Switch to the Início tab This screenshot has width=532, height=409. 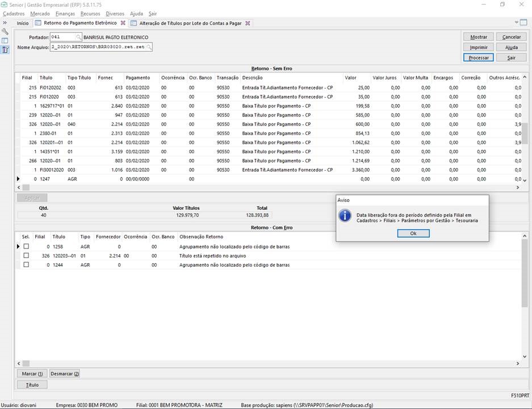(x=23, y=23)
